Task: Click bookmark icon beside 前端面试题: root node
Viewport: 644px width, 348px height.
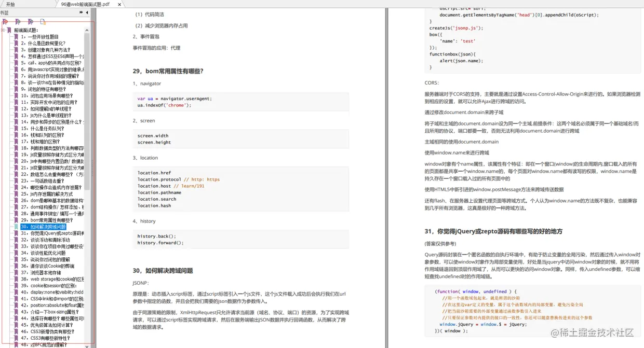Action: [9, 31]
